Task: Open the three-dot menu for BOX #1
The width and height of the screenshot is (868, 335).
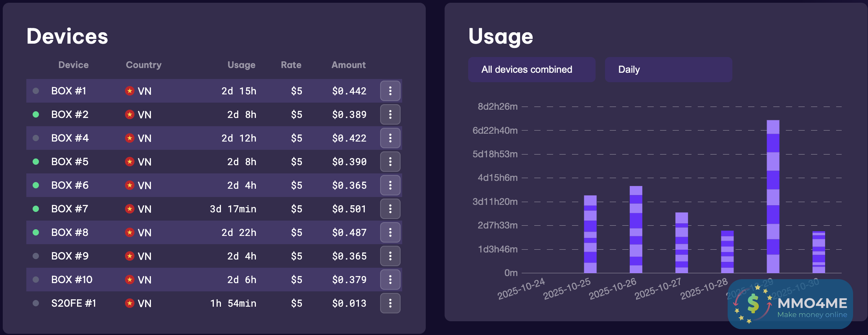Action: pos(390,91)
